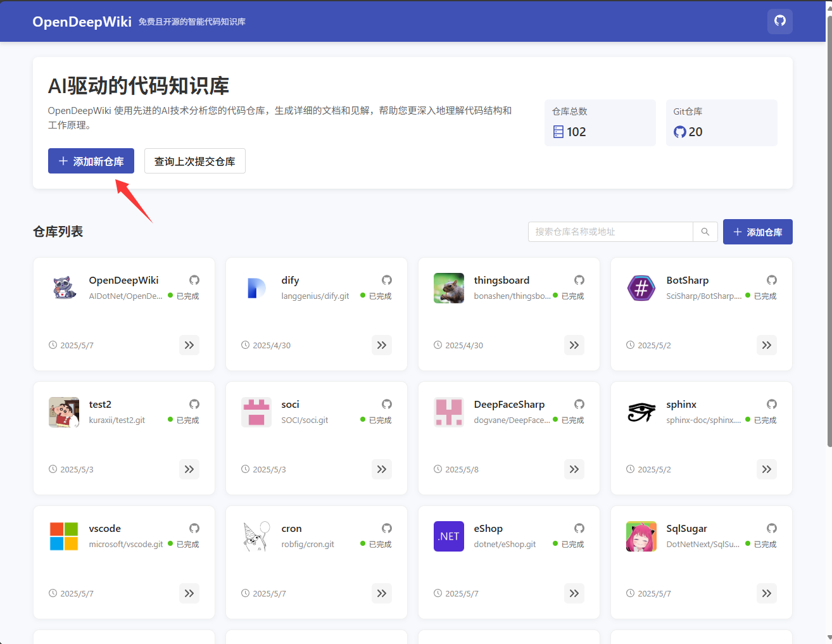Click the GitHub icon on the thingsboard card
This screenshot has width=832, height=644.
pyautogui.click(x=579, y=279)
